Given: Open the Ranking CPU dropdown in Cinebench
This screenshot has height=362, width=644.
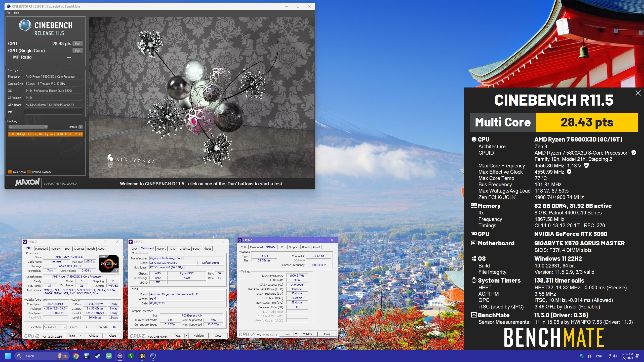Looking at the screenshot, I should [x=28, y=127].
